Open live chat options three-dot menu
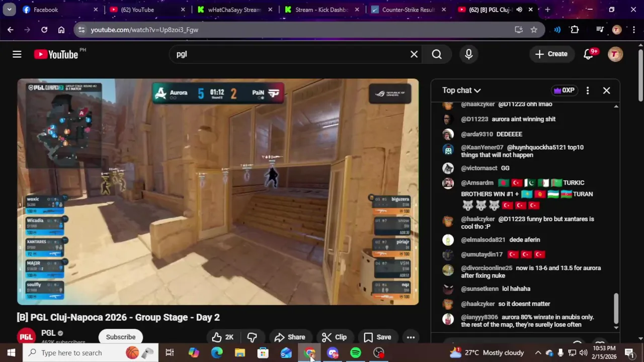 coord(588,90)
